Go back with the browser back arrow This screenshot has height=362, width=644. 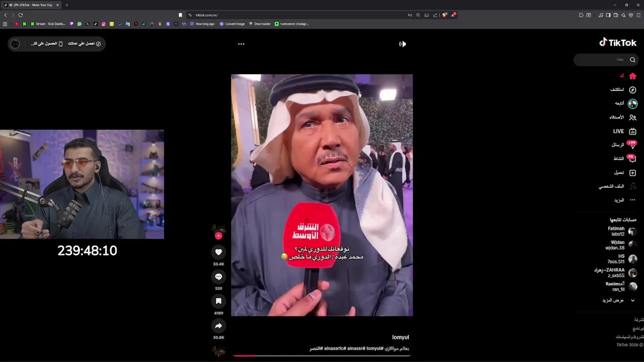(x=6, y=15)
